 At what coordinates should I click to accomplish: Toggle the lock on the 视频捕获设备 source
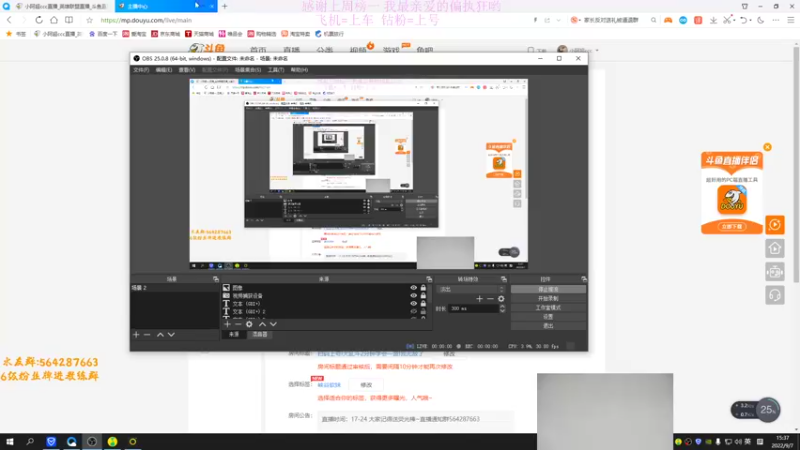423,295
